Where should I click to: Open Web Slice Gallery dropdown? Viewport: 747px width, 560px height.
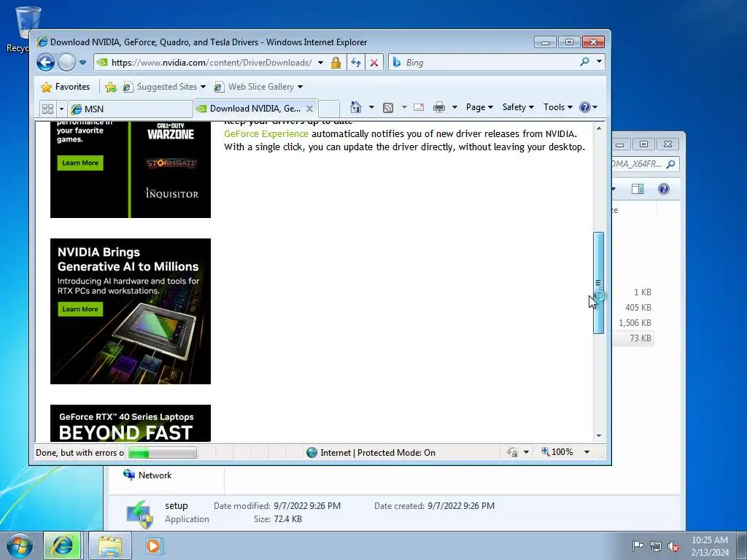[x=259, y=87]
